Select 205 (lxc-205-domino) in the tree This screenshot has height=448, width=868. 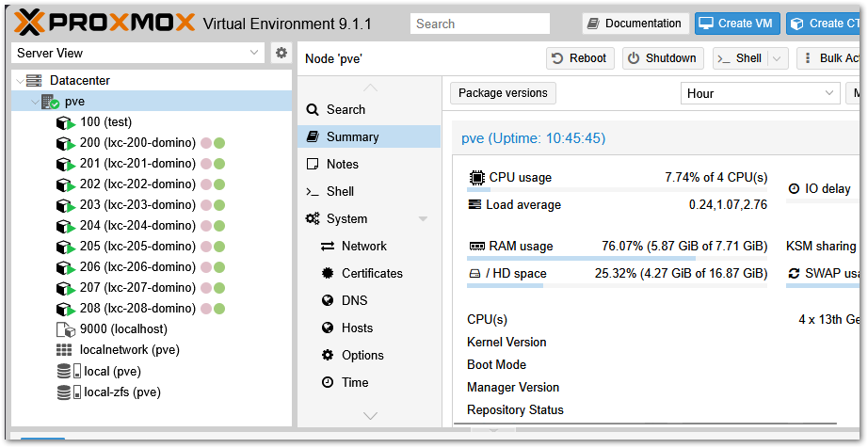click(x=152, y=247)
